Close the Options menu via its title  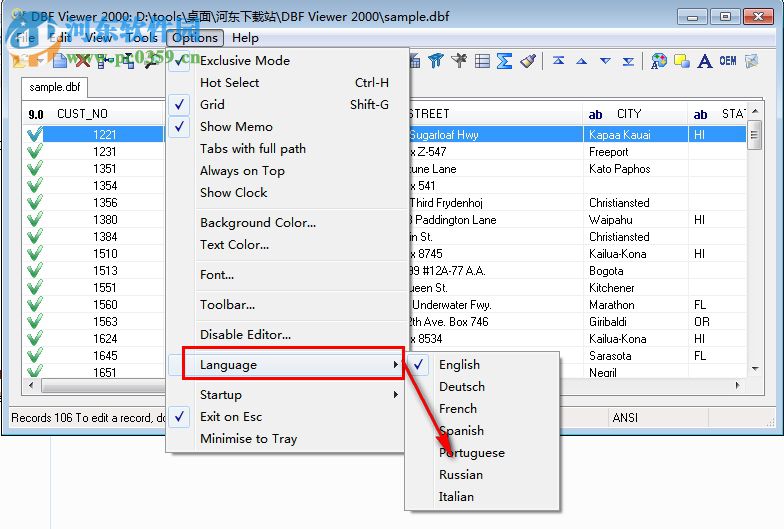[195, 38]
